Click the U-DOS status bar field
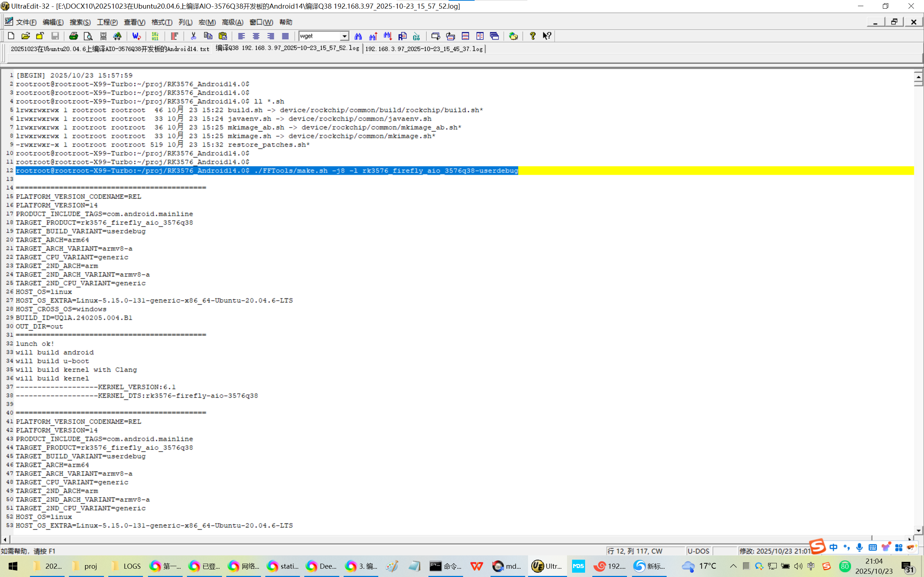The height and width of the screenshot is (577, 924). click(x=698, y=551)
